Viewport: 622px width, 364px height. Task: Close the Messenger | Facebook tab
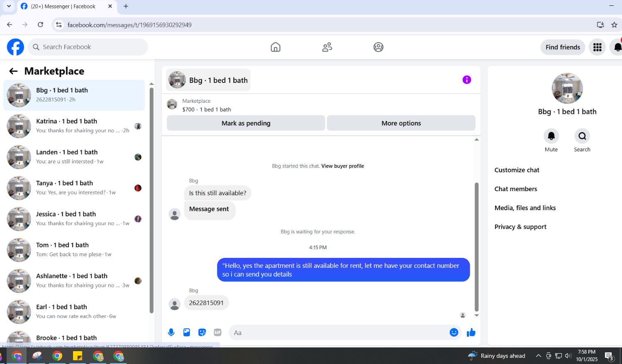pos(110,6)
